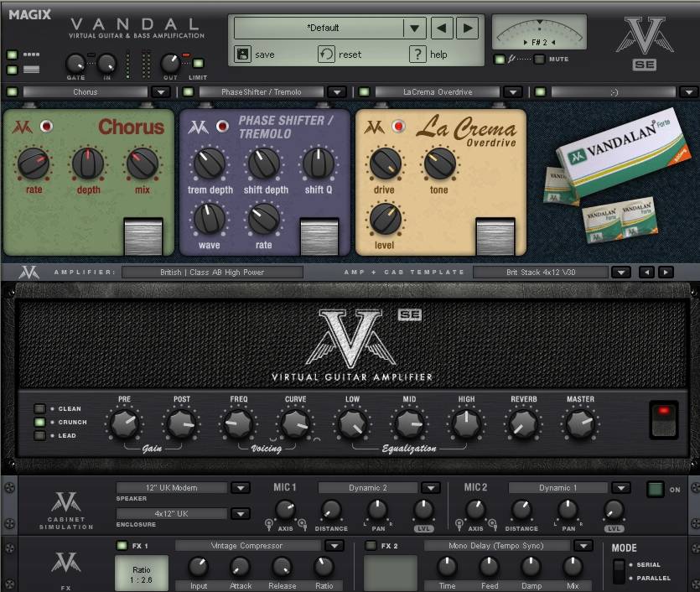Click the *Default preset name field

pos(319,29)
